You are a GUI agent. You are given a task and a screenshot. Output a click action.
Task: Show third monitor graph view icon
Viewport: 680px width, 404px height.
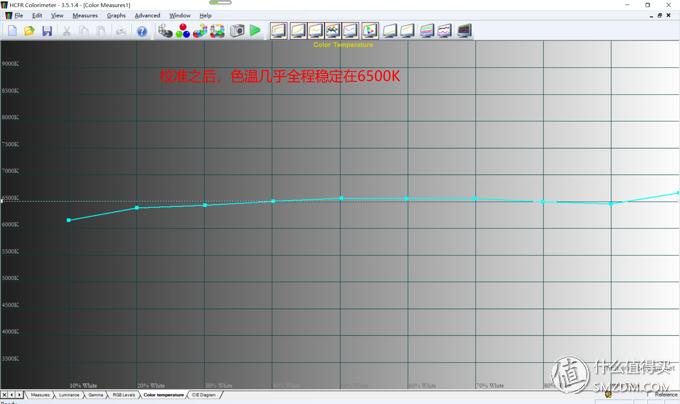tap(315, 31)
